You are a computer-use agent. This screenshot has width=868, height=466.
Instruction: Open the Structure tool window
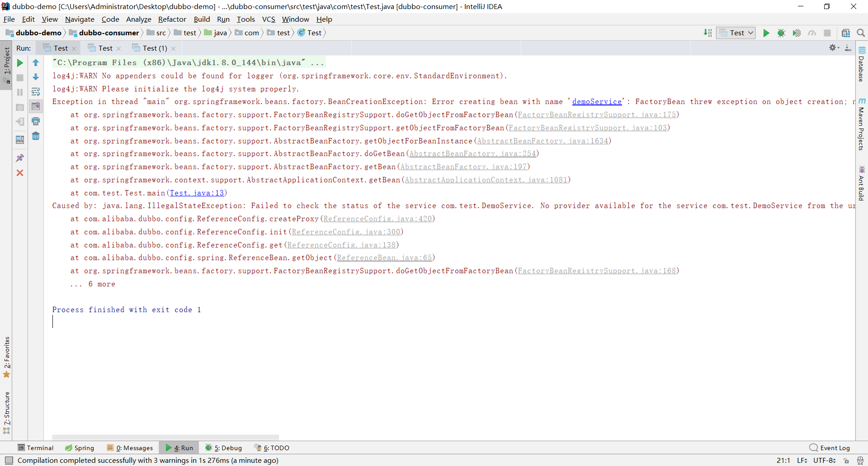6,413
